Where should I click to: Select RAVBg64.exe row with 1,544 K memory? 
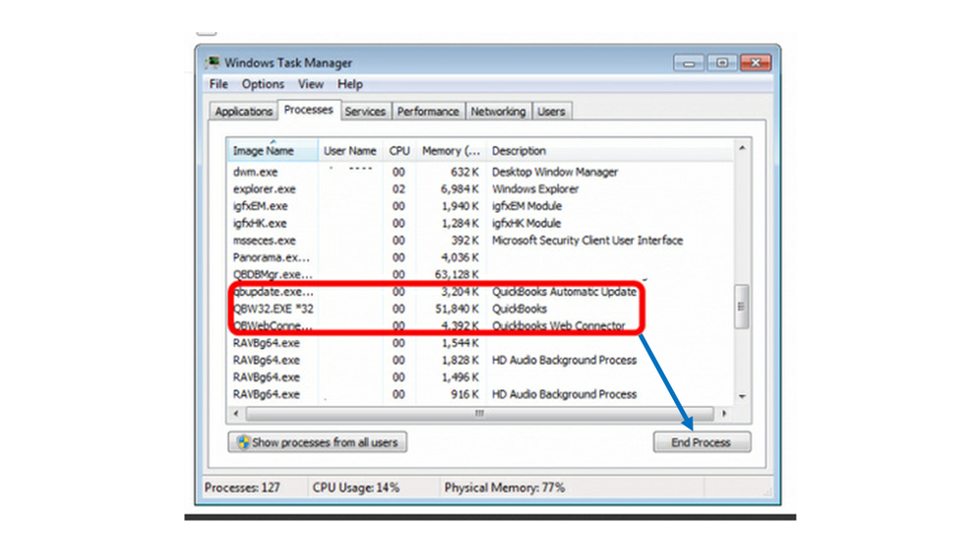pyautogui.click(x=480, y=343)
